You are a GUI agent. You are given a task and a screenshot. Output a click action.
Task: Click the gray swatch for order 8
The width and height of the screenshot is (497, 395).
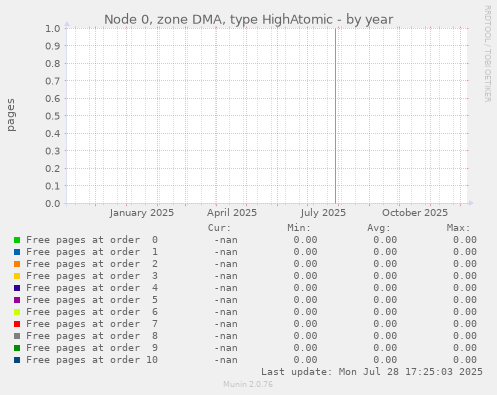point(17,336)
